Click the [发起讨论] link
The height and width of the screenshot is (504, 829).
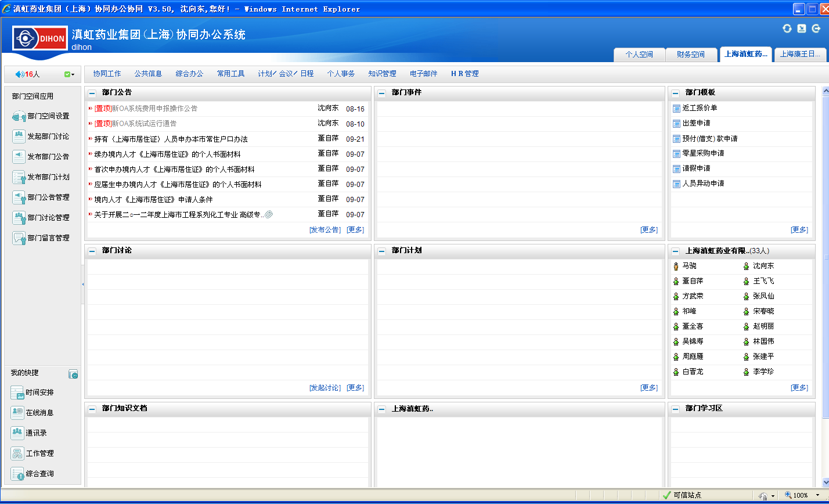click(x=325, y=388)
